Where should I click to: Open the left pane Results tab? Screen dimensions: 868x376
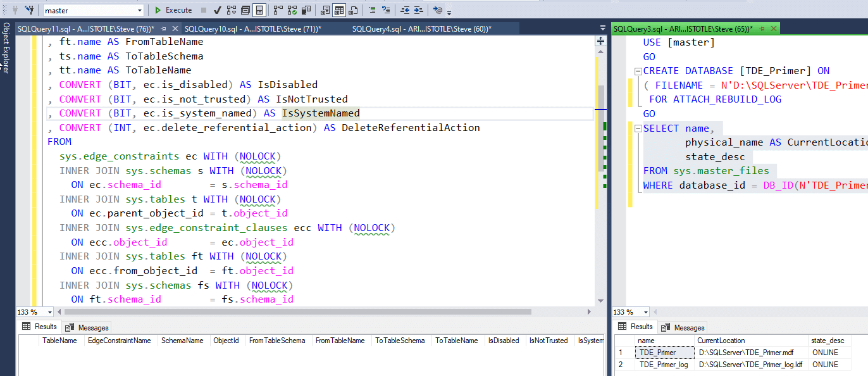point(39,327)
